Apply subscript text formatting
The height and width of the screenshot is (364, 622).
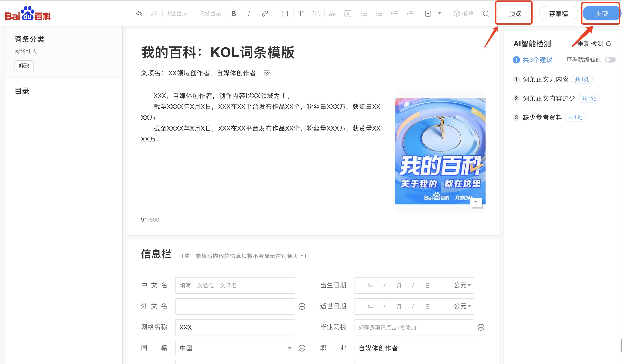[x=316, y=14]
